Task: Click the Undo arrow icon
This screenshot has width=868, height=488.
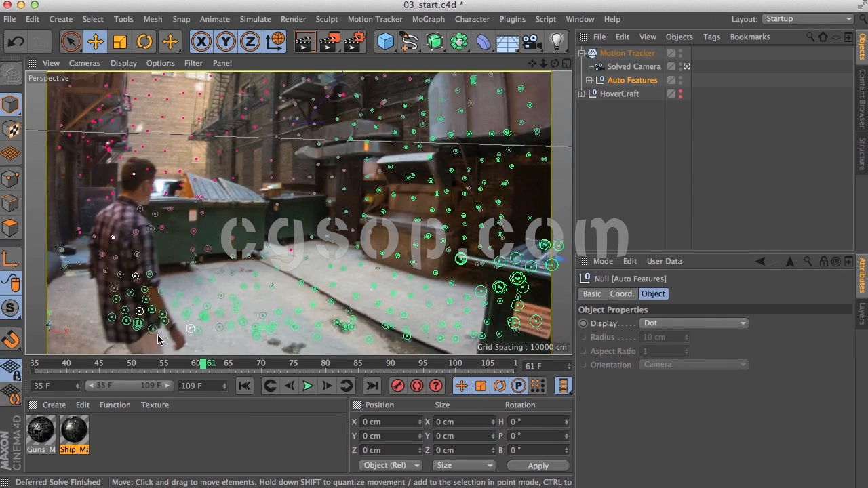Action: 16,42
